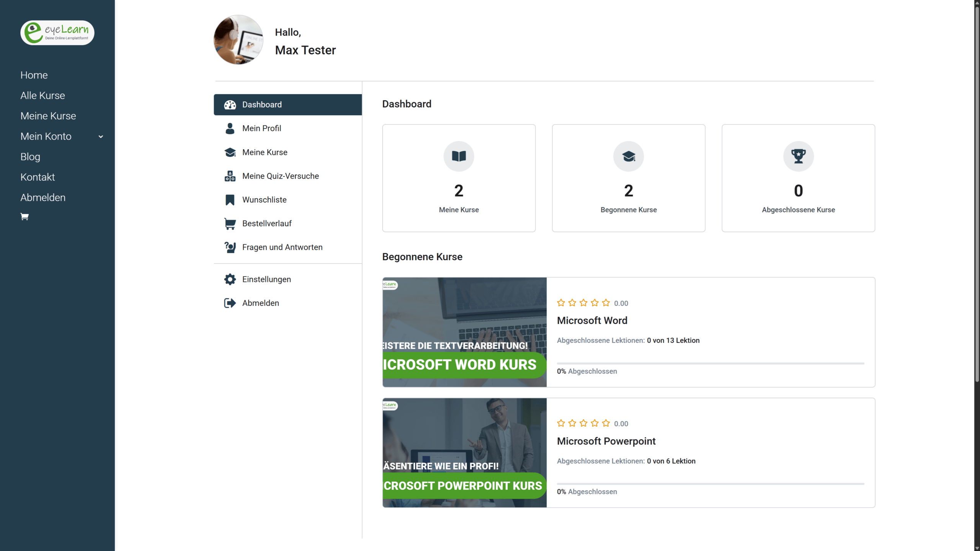This screenshot has height=551, width=980.
Task: Open the Microsoft Powerpoint course title
Action: coord(606,441)
